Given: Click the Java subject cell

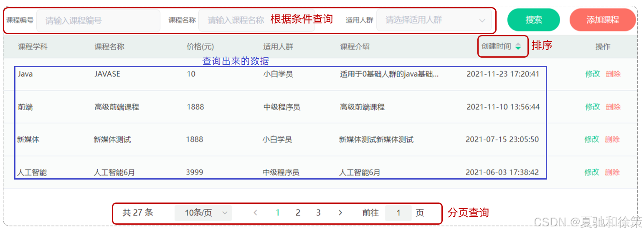Looking at the screenshot, I should pos(25,74).
